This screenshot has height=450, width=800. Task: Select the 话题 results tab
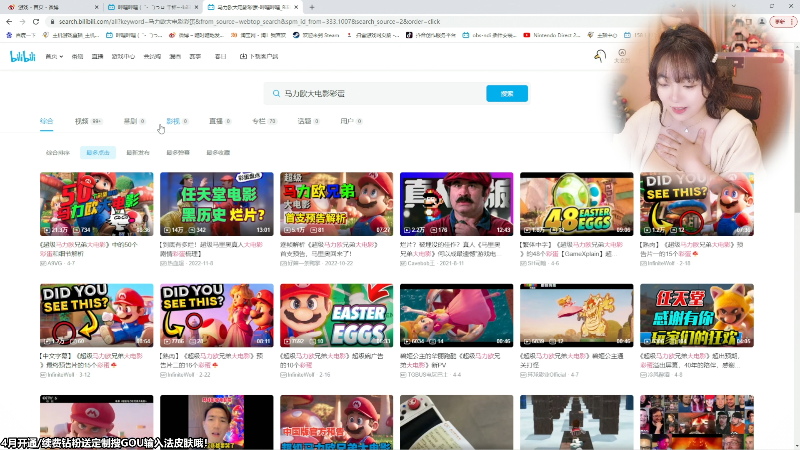[309, 121]
